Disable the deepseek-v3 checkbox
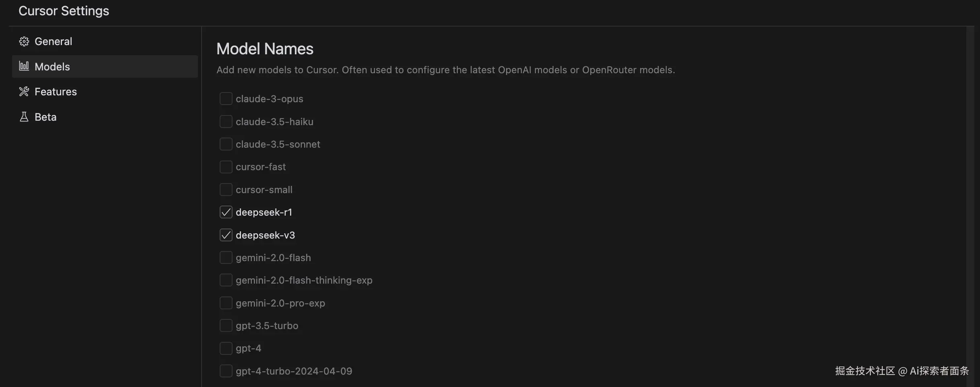The image size is (980, 387). [226, 235]
